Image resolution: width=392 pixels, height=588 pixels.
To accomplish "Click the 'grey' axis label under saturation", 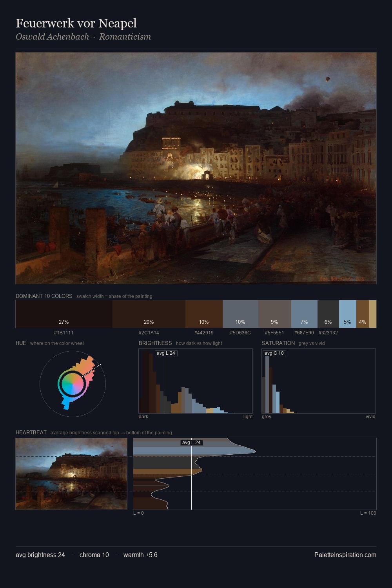I will pyautogui.click(x=267, y=417).
